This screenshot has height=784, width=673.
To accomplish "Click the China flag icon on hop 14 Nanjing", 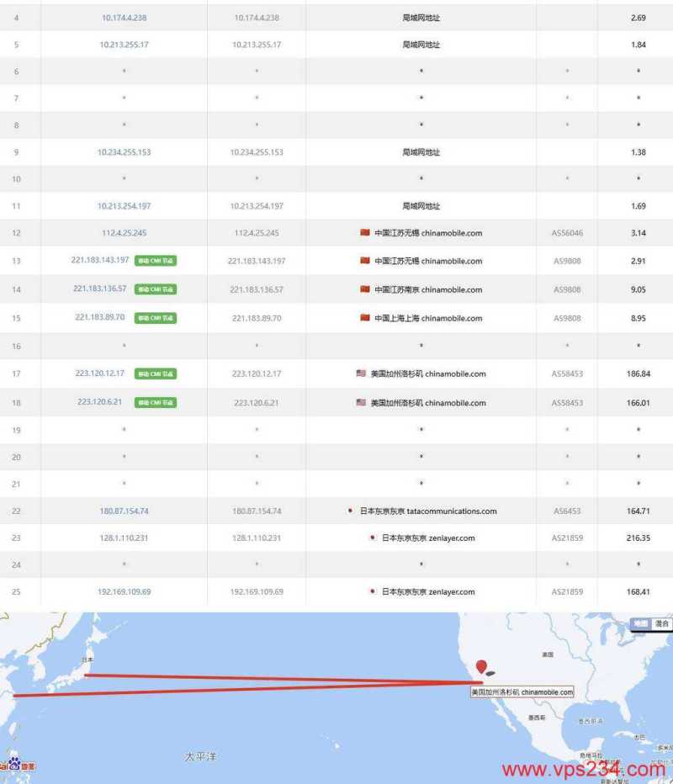I will [x=363, y=289].
